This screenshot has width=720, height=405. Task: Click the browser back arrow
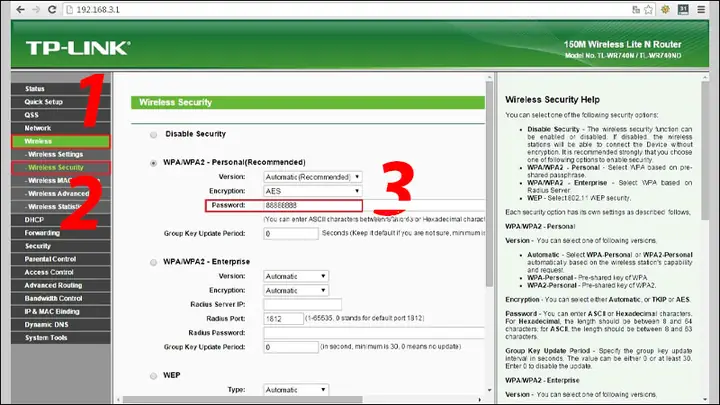click(21, 9)
